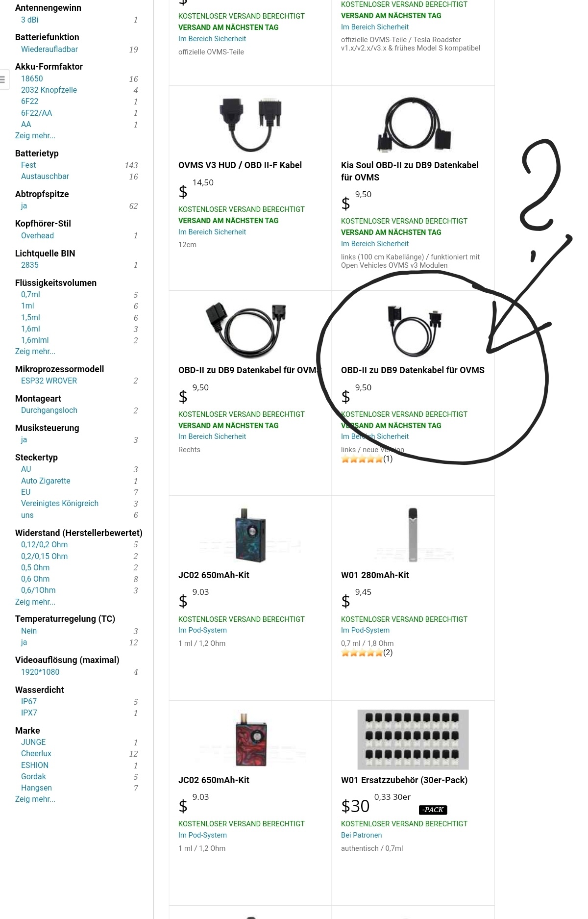This screenshot has width=588, height=919.
Task: Open the Kia Soul OBD-II cable product image
Action: (413, 124)
